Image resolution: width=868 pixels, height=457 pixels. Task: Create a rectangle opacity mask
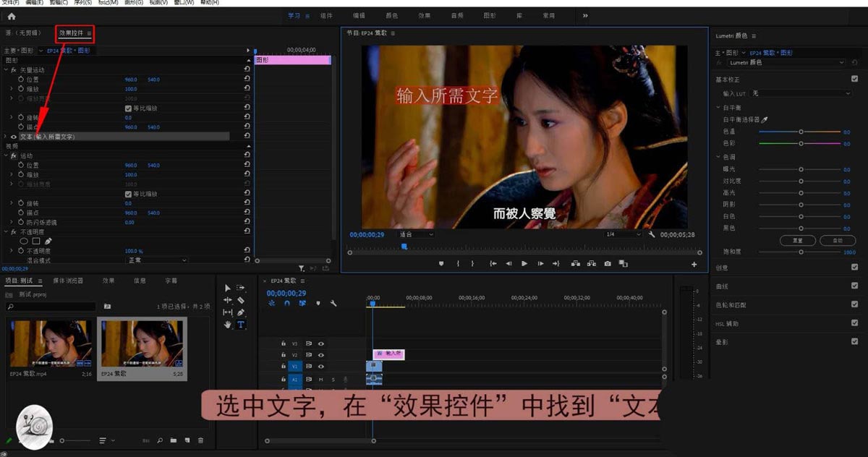[x=36, y=241]
